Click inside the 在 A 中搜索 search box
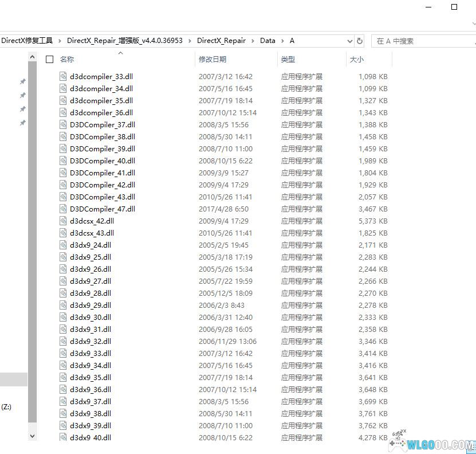 [424, 41]
